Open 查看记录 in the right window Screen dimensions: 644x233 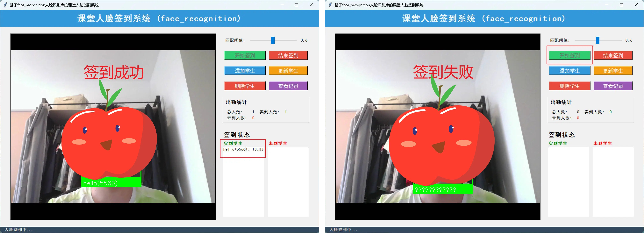click(x=613, y=86)
